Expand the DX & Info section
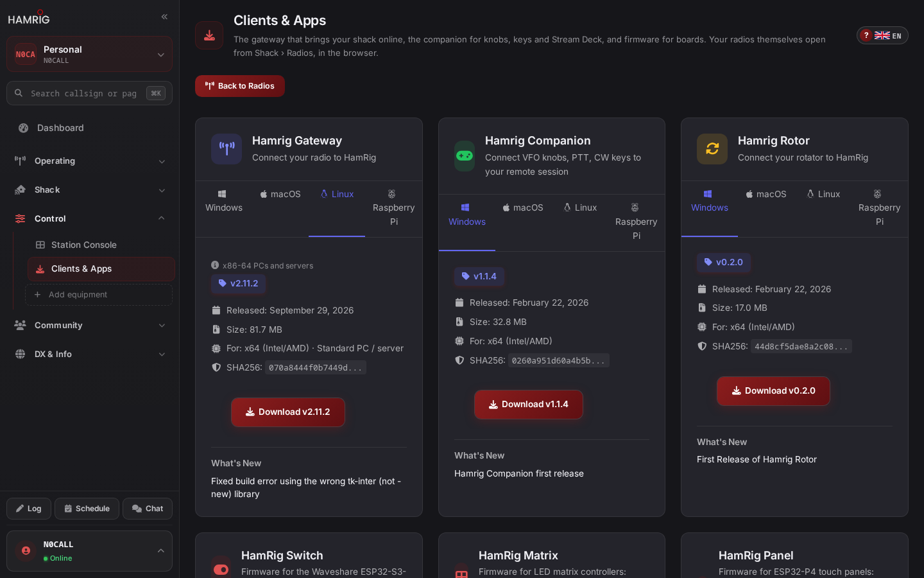Screen dimensions: 924x578 point(89,355)
